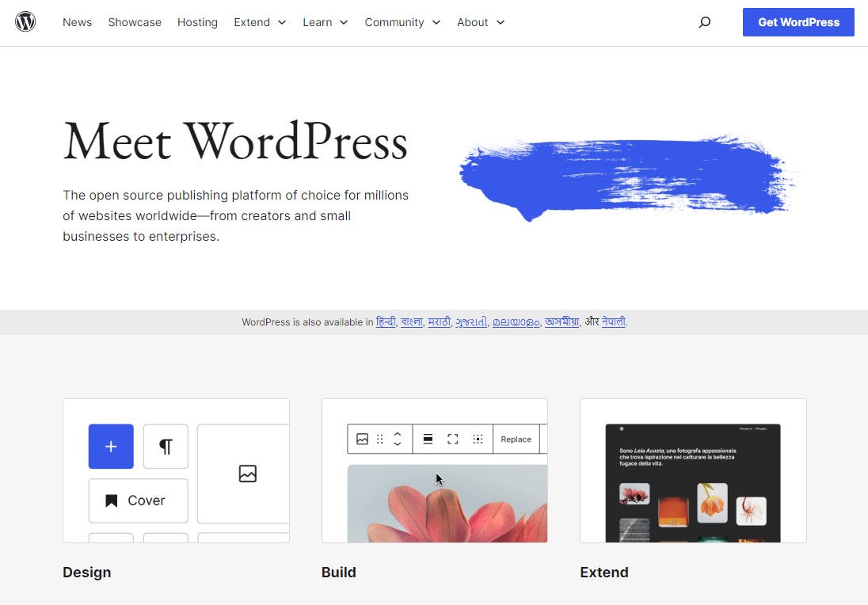Click the Get WordPress button
868x605 pixels.
798,22
